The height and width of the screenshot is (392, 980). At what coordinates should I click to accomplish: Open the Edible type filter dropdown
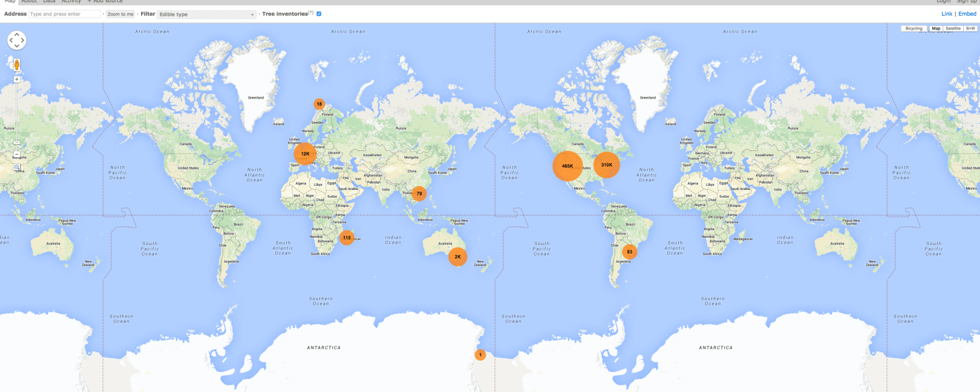tap(206, 14)
